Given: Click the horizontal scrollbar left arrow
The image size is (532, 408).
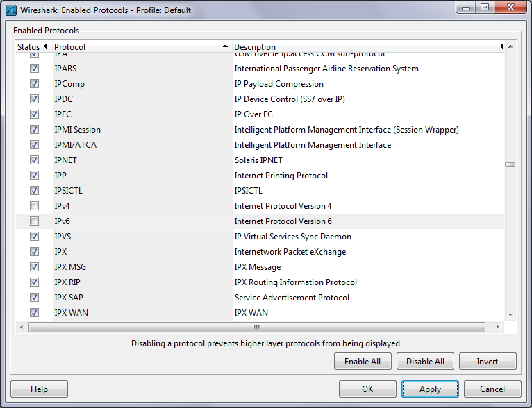Looking at the screenshot, I should pos(22,327).
